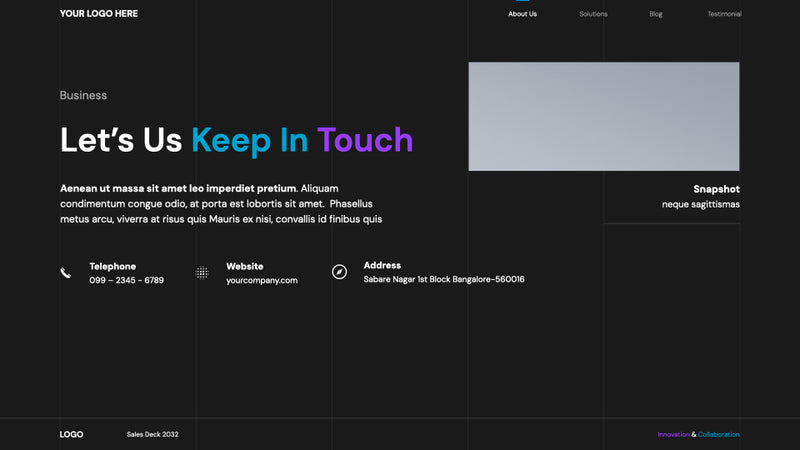This screenshot has width=800, height=450.
Task: Click the LOGO text in the footer
Action: [71, 434]
